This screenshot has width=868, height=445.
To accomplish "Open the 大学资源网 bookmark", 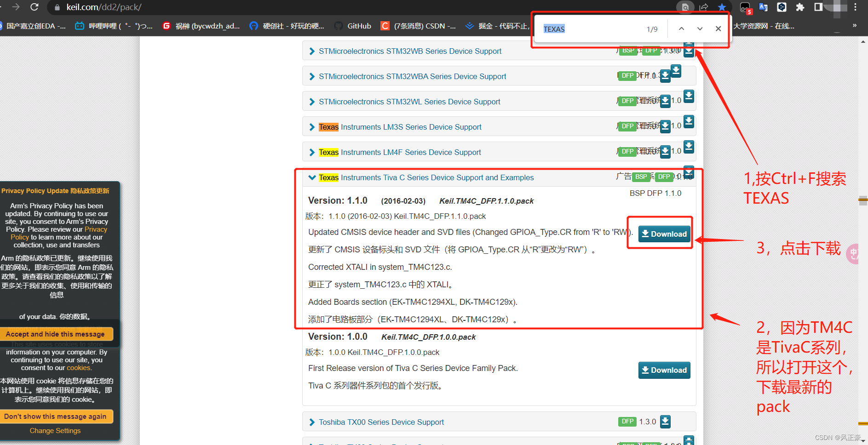I will [x=764, y=26].
